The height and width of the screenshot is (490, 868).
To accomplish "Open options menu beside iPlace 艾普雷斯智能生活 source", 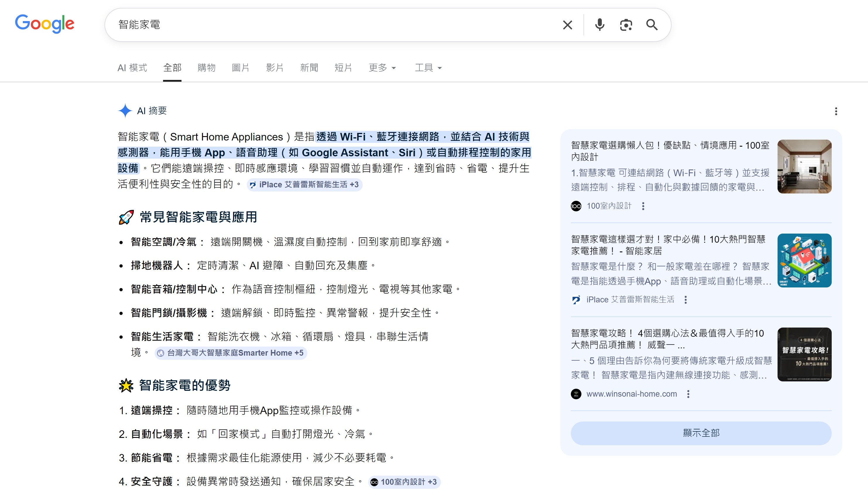I will pos(685,300).
